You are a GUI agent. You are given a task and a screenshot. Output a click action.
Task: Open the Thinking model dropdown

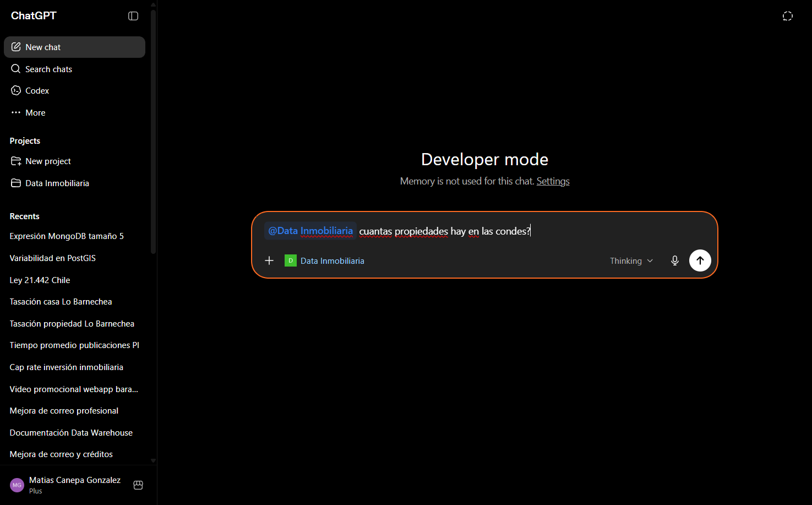tap(631, 260)
